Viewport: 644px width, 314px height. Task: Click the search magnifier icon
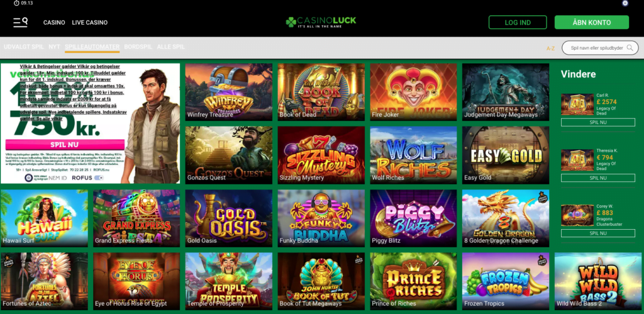click(630, 48)
